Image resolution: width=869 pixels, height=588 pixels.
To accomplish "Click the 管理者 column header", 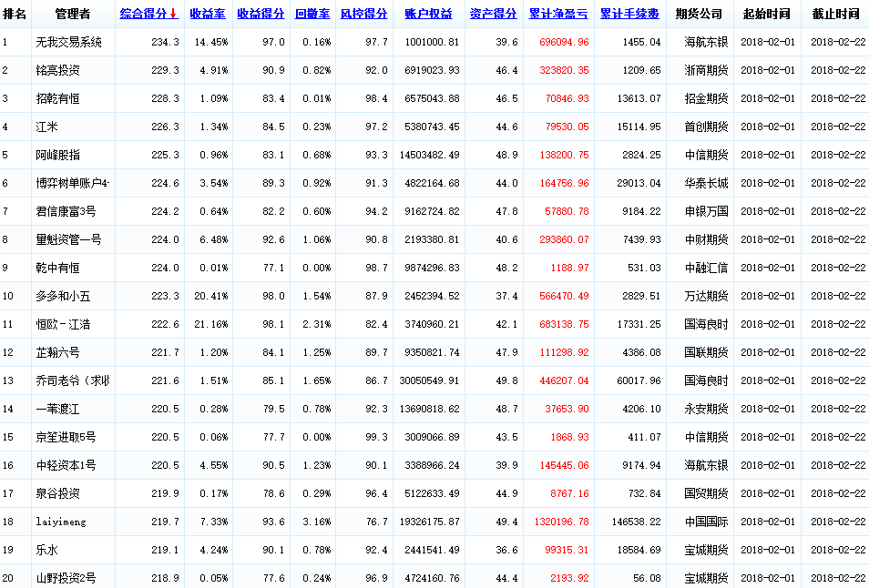I will (72, 15).
